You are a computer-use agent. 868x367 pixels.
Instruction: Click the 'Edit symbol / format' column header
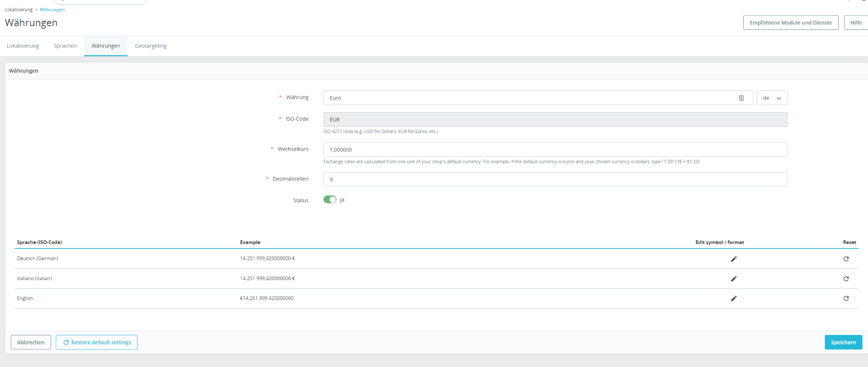(720, 243)
